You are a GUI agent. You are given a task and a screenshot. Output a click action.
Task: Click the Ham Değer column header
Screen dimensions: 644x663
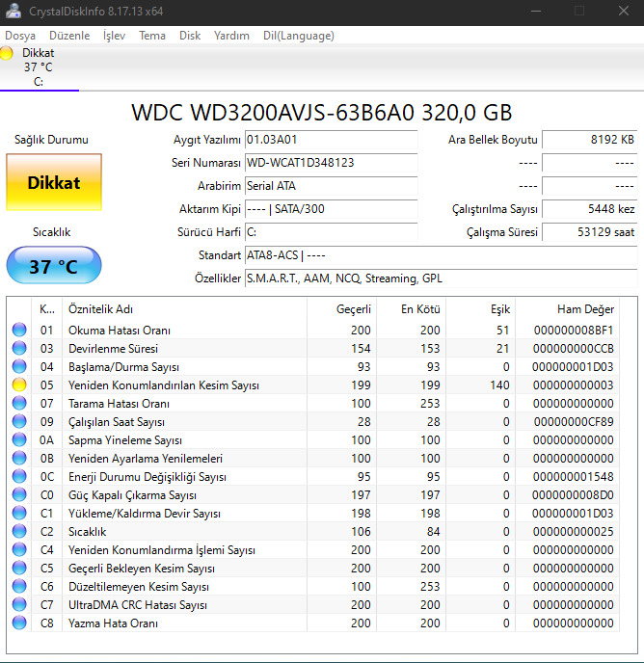pyautogui.click(x=568, y=309)
